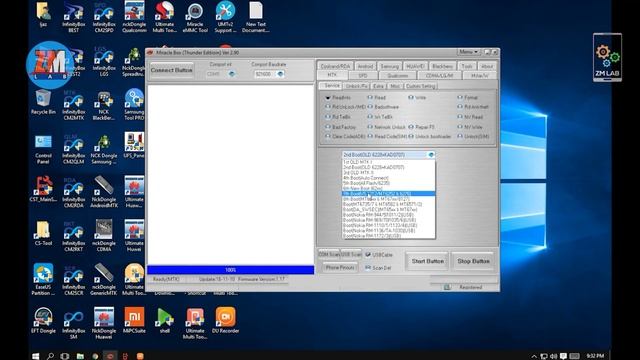Click the Comport Baudrate value field
The width and height of the screenshot is (640, 360).
[265, 74]
